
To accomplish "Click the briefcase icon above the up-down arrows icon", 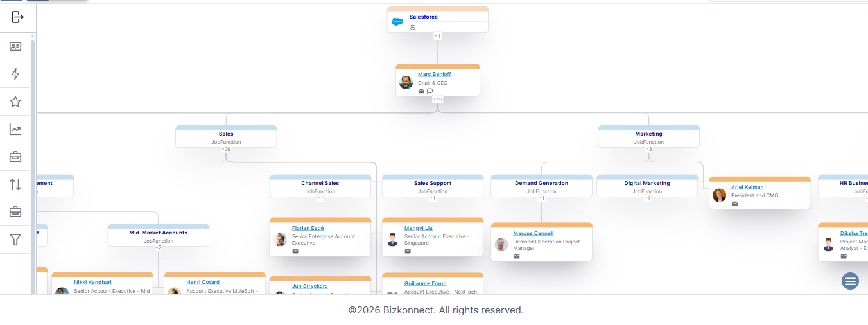I will [x=15, y=157].
